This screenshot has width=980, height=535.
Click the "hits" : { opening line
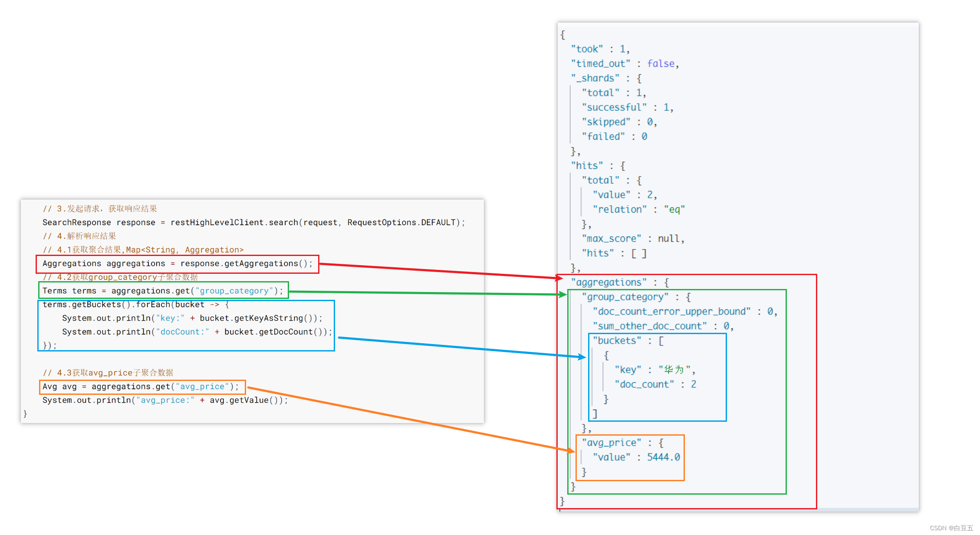(x=598, y=166)
